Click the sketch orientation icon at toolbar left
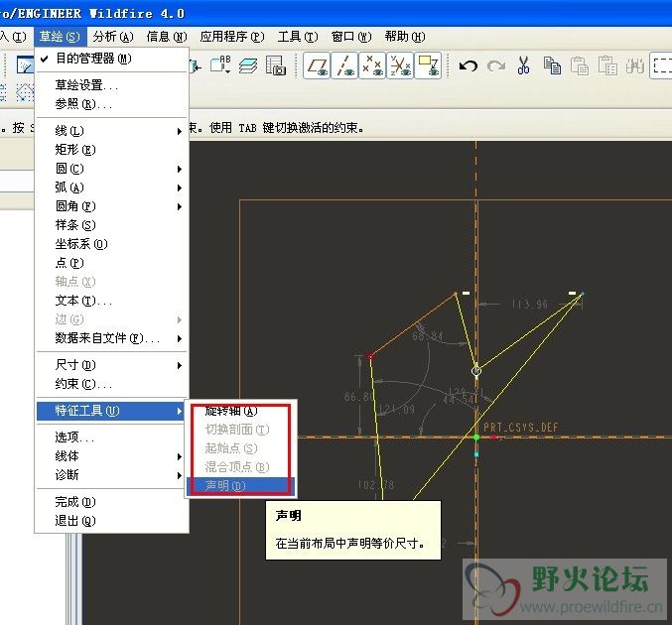The image size is (672, 625). tap(25, 64)
